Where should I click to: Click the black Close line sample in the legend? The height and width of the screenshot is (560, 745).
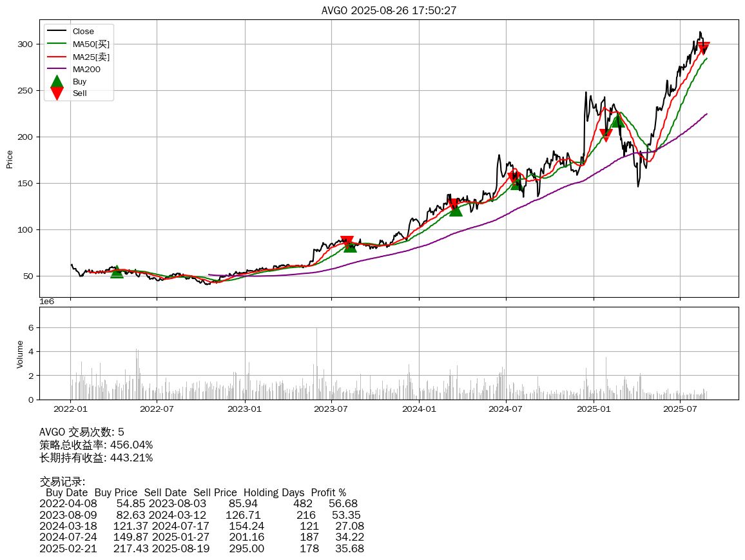(57, 32)
